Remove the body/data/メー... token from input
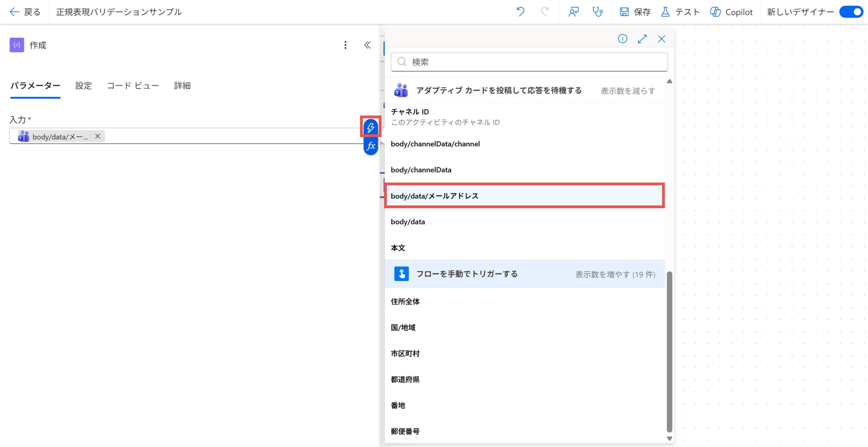868x447 pixels. tap(98, 136)
